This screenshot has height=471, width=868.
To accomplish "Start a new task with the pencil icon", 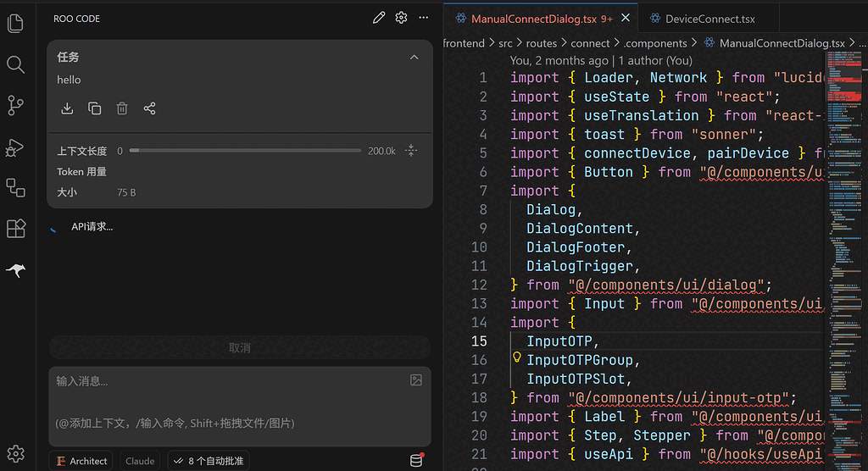I will (x=379, y=18).
